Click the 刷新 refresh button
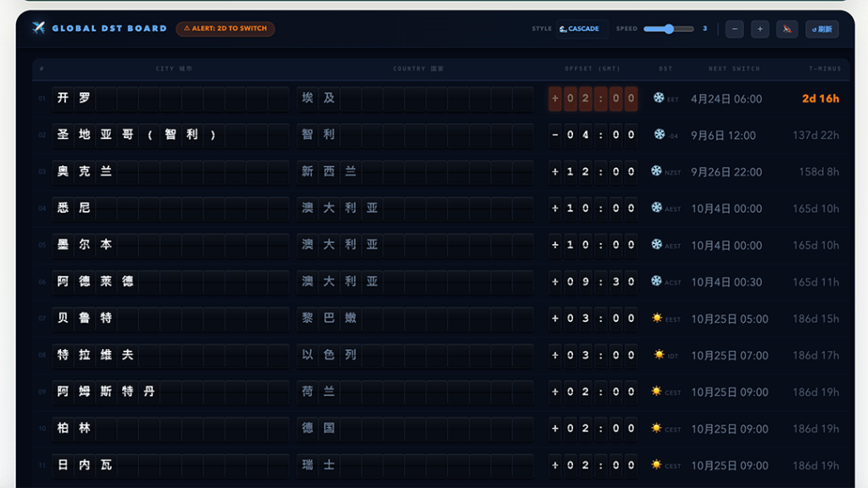Viewport: 868px width, 488px height. [821, 29]
